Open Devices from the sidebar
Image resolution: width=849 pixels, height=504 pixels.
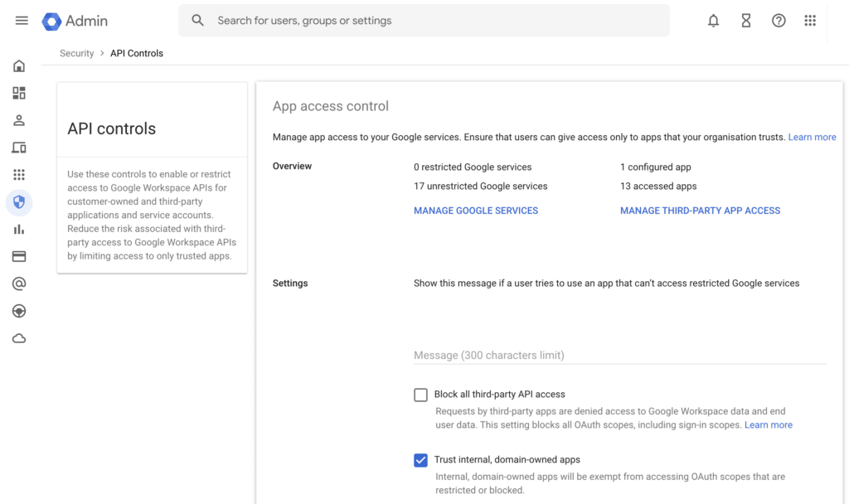[19, 148]
